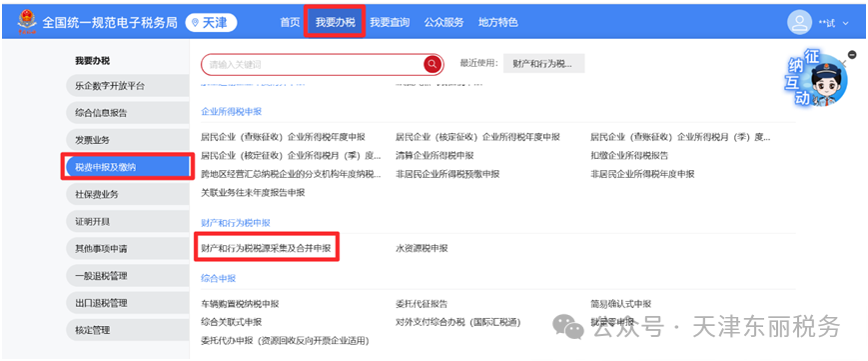Open the user avatar icon
868x361 pixels.
coord(799,23)
